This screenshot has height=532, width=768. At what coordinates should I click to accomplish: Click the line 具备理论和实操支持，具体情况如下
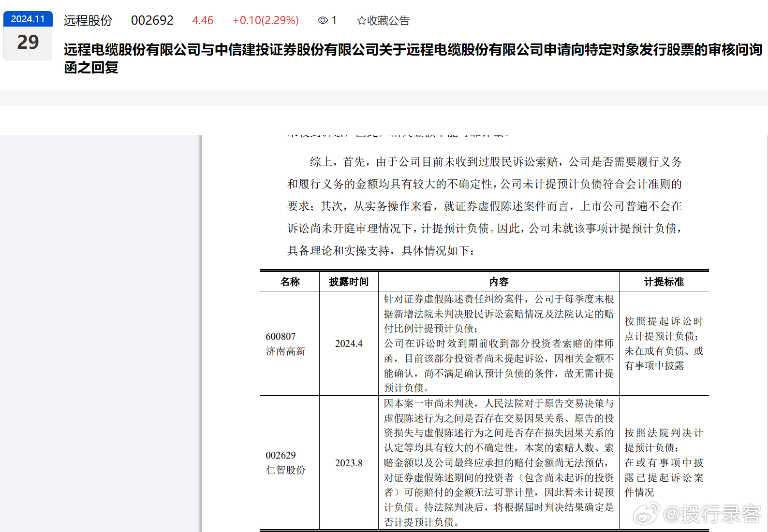point(381,251)
